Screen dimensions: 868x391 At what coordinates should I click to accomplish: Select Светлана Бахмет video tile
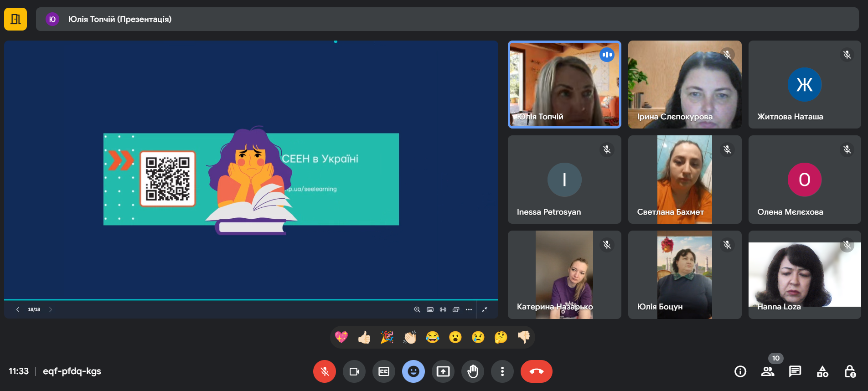tap(684, 180)
